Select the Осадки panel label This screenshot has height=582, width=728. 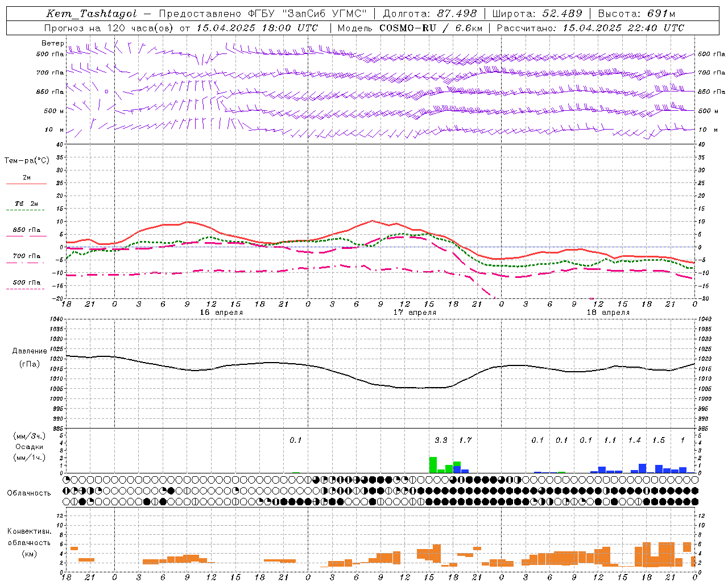click(30, 447)
